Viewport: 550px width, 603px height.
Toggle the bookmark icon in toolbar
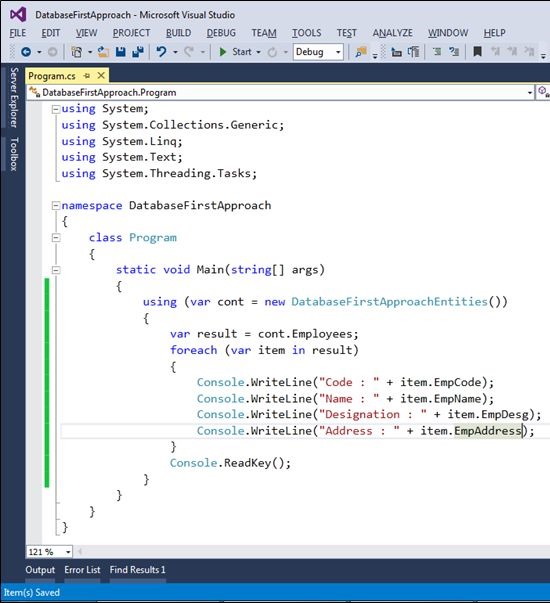point(477,52)
